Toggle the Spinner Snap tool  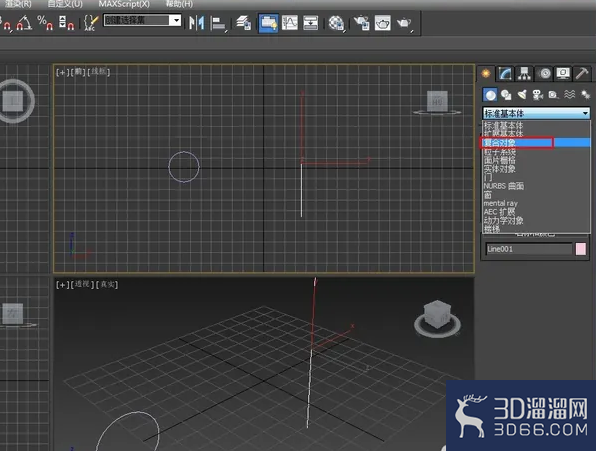(x=66, y=23)
